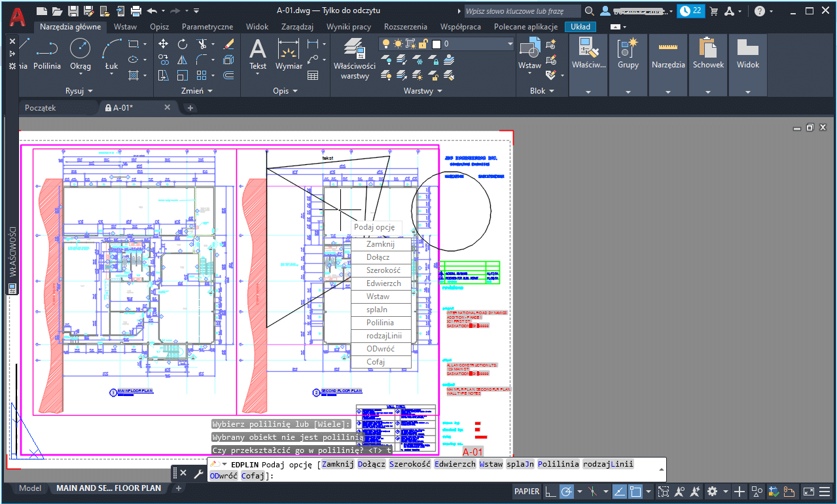Image resolution: width=837 pixels, height=504 pixels.
Task: Toggle clean screen in status bar
Action: 809,492
